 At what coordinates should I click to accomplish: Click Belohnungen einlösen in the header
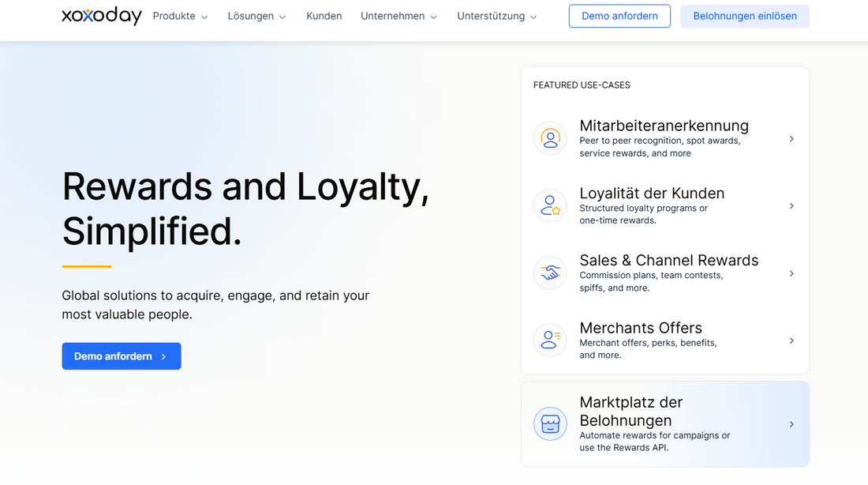pos(744,16)
